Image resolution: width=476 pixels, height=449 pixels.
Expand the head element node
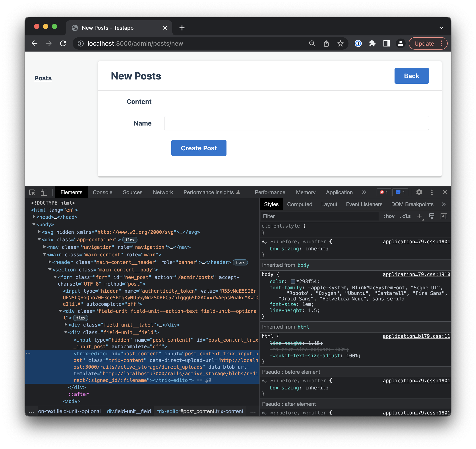point(34,217)
